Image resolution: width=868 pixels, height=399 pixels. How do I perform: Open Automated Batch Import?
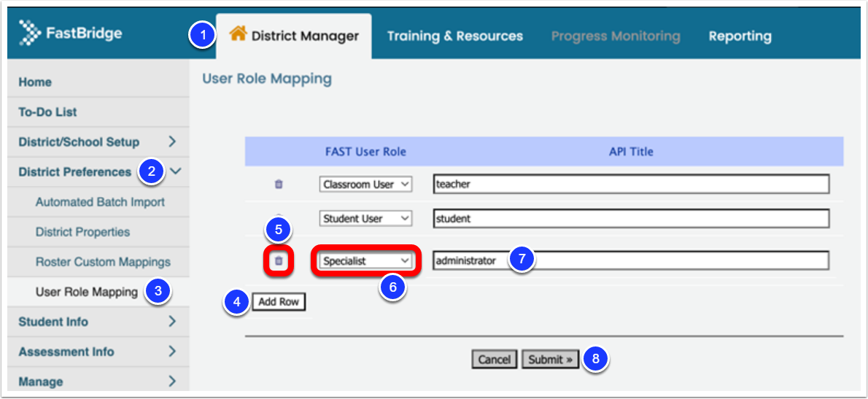[100, 202]
